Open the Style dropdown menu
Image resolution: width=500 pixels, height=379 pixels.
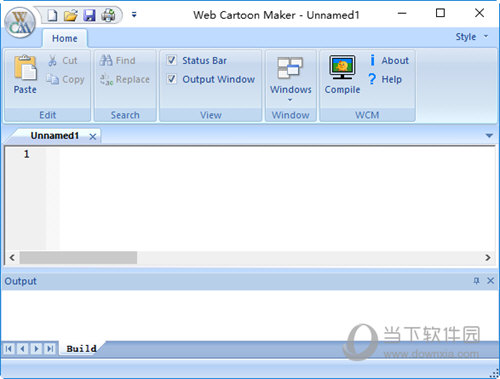(471, 37)
